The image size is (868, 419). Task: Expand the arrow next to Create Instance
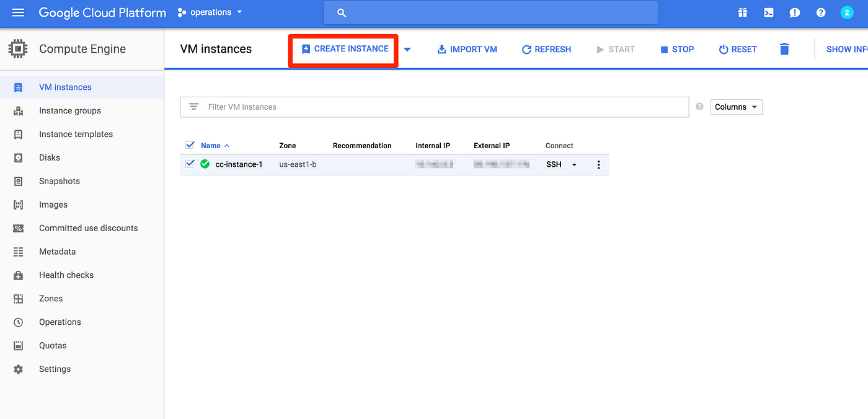[x=407, y=50]
